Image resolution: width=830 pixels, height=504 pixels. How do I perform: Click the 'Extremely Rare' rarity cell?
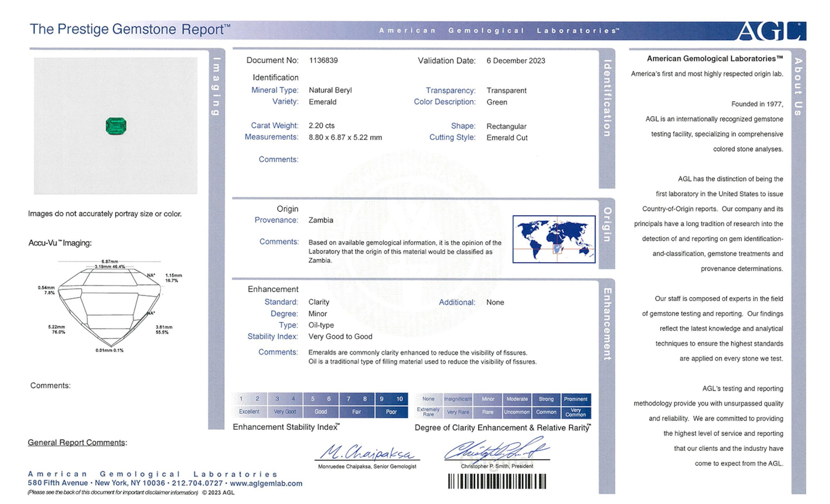point(429,412)
